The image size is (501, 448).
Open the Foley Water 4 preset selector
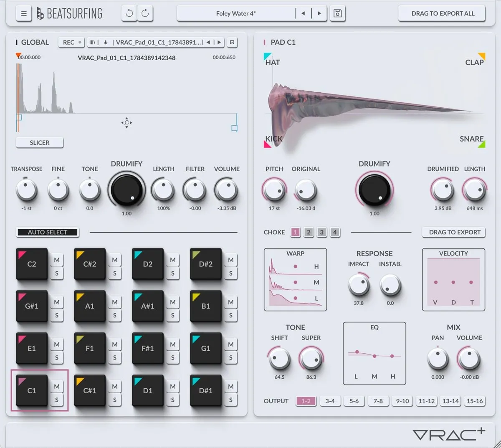(x=236, y=13)
